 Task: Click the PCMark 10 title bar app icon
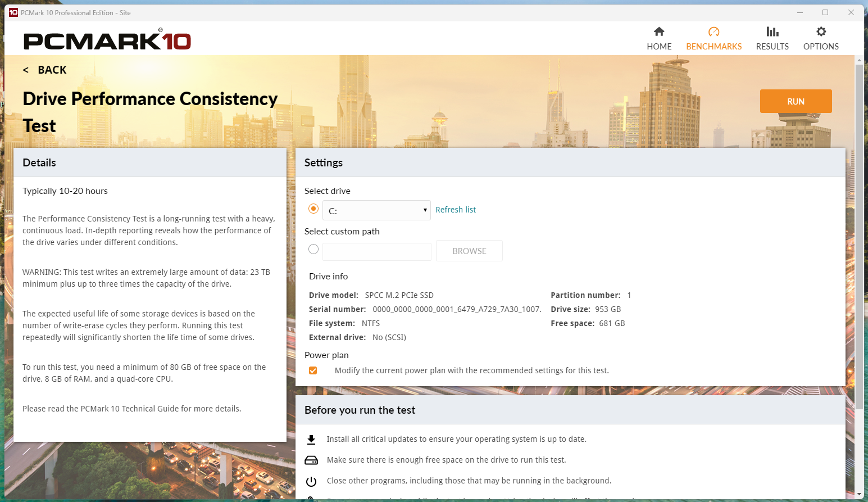[13, 12]
